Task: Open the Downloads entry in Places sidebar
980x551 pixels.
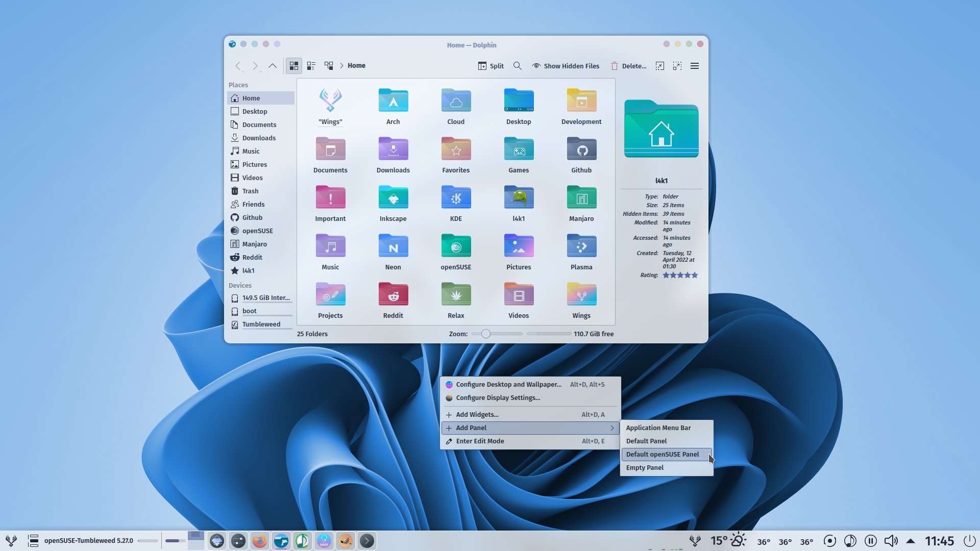Action: pos(259,138)
